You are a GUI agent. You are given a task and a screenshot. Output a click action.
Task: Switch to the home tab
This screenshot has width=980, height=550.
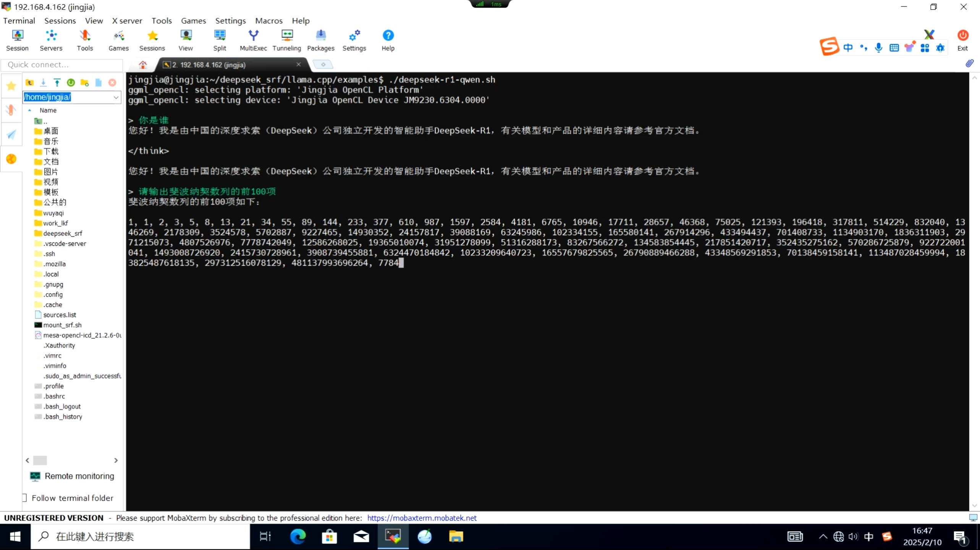coord(143,65)
